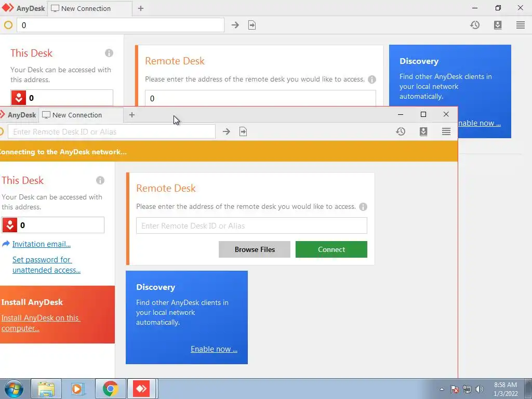Click Connecting to the AnyDesk network banner
Screen dimensions: 532x399
[x=229, y=152]
